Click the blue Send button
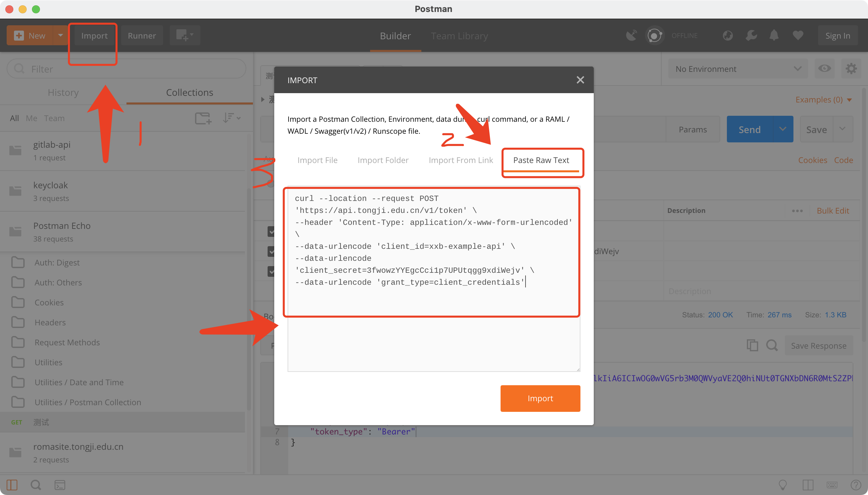The width and height of the screenshot is (868, 495). pyautogui.click(x=750, y=129)
